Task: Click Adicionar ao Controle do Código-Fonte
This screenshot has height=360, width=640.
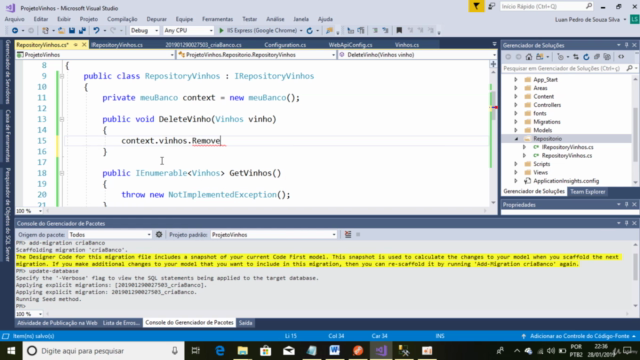Action: click(579, 336)
